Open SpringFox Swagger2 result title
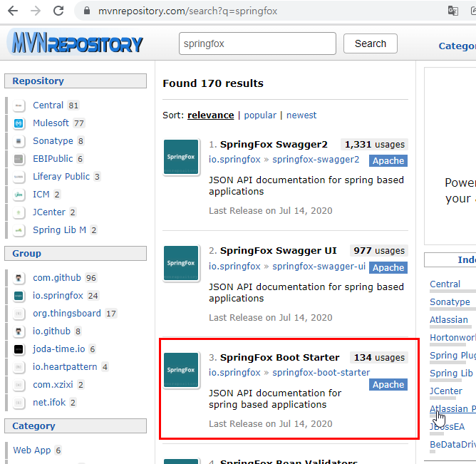476x464 pixels. [274, 145]
